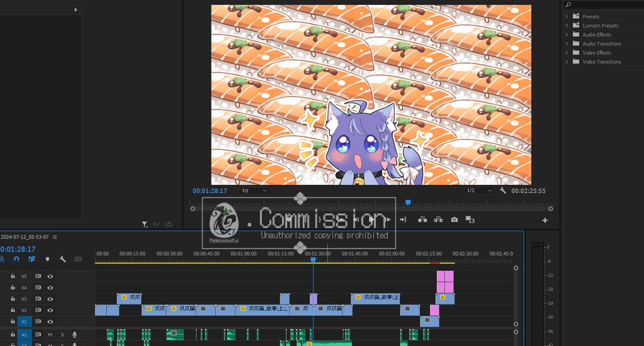
Task: Expand the Video Effects folder
Action: click(x=567, y=53)
